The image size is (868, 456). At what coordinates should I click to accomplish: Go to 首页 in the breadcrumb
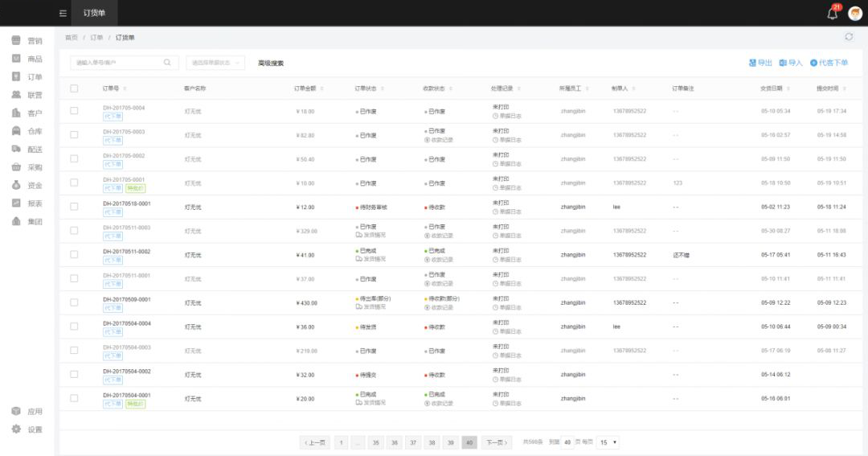coord(72,38)
